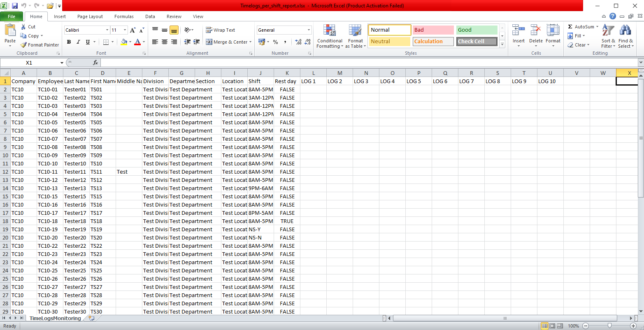Toggle Bottom Align in Alignment group
644x330 pixels.
click(x=174, y=30)
